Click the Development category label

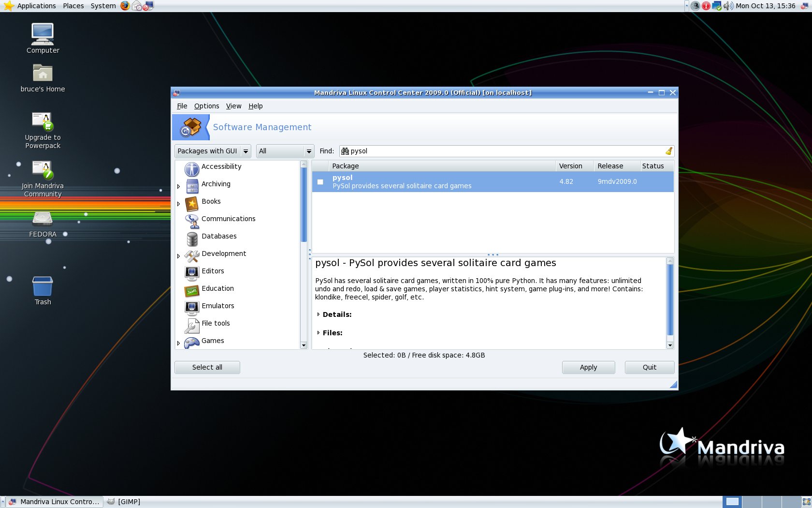224,254
